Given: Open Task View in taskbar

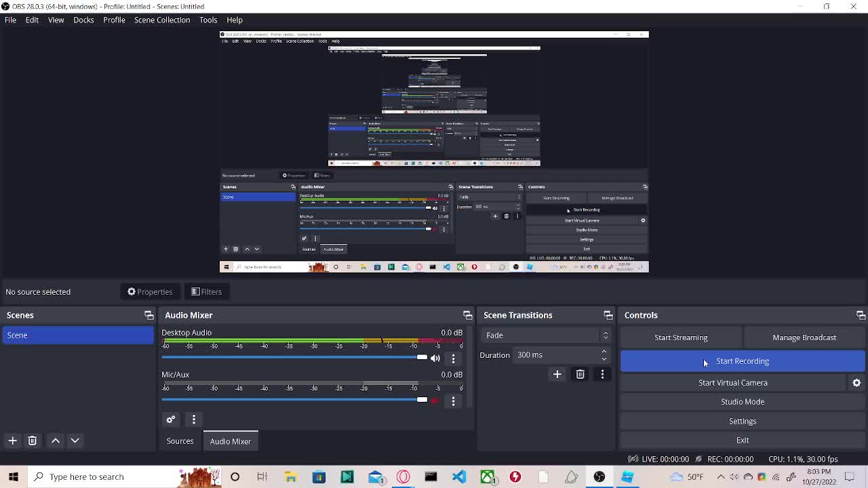Looking at the screenshot, I should 262,476.
